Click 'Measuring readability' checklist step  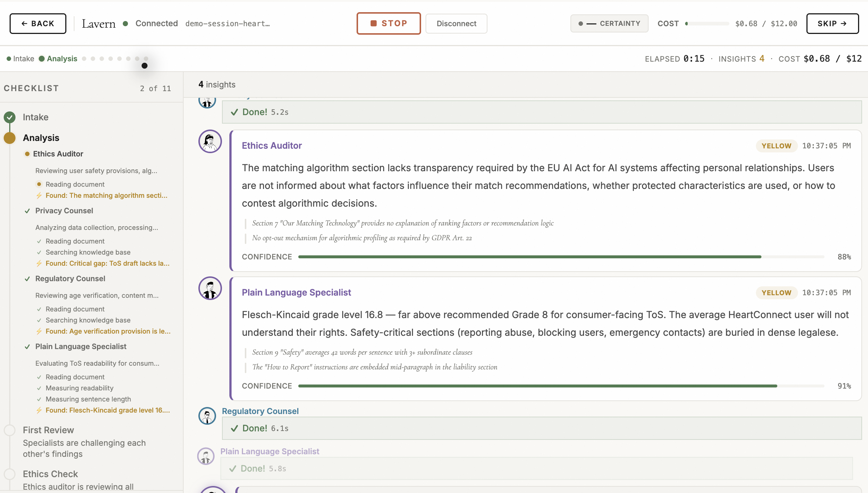point(79,388)
